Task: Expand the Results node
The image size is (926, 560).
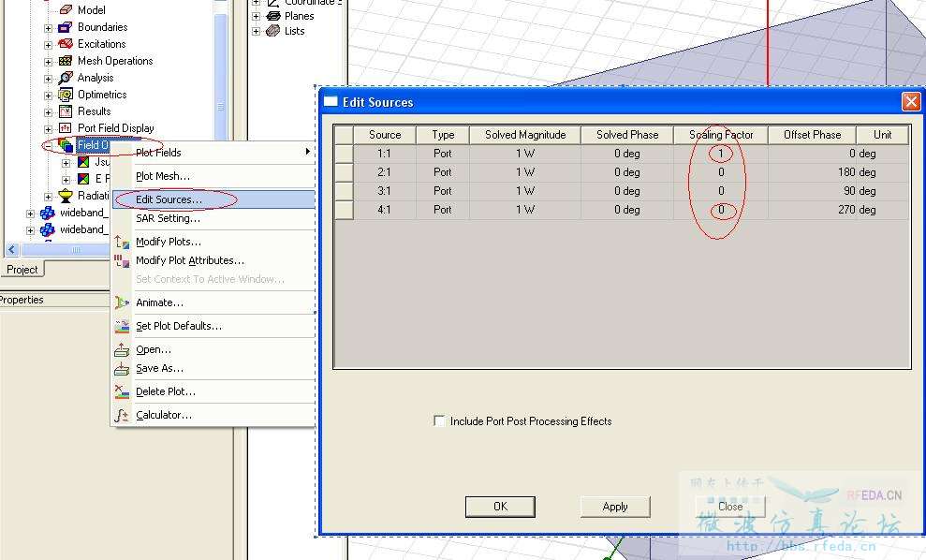Action: 49,112
